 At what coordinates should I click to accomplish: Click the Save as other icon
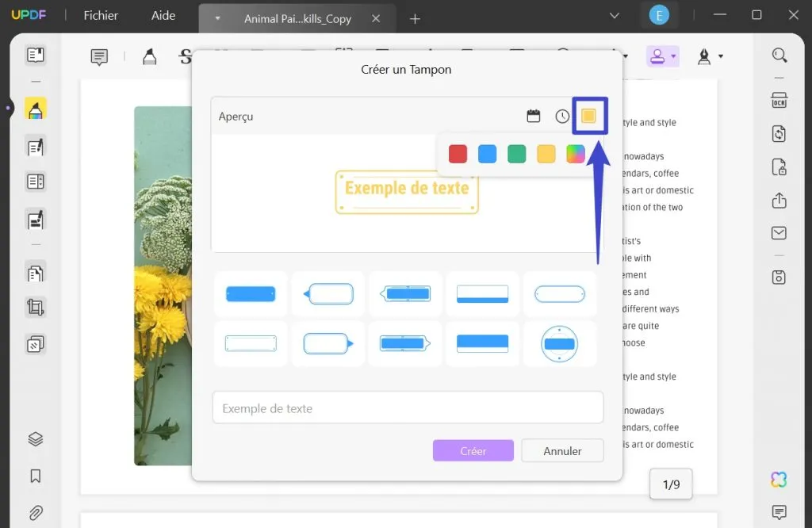pyautogui.click(x=779, y=277)
